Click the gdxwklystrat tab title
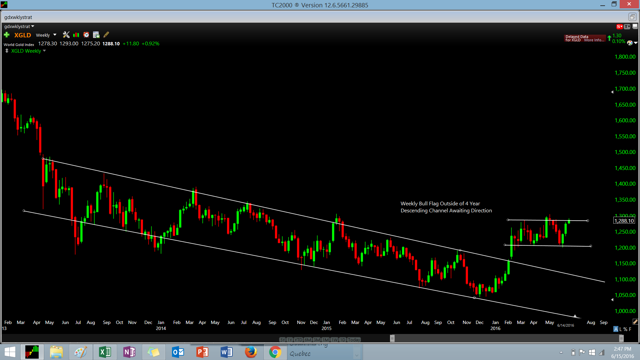Screen dimensions: 640x360 point(18,17)
